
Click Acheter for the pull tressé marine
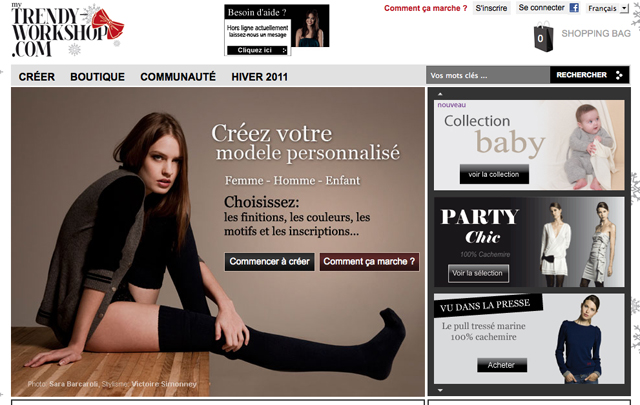coord(502,365)
